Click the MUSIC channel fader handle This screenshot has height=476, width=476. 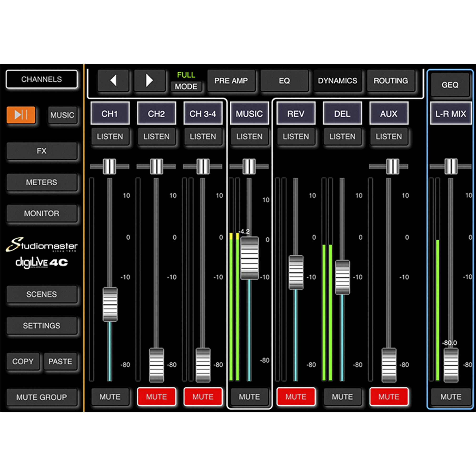tap(249, 258)
